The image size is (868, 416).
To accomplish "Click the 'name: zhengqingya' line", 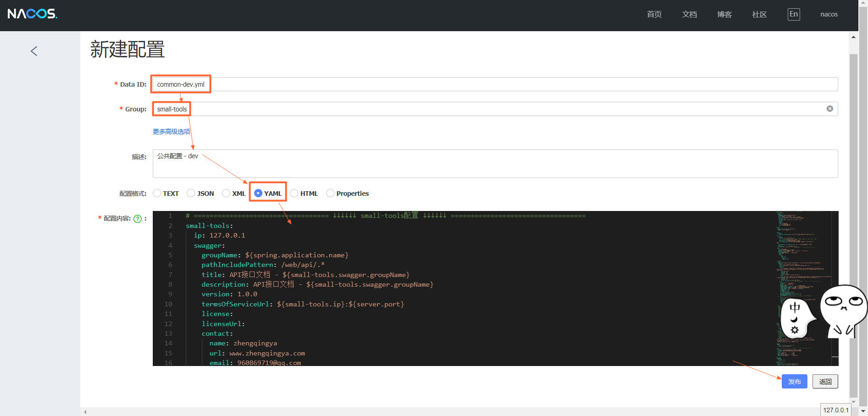I will (x=243, y=343).
